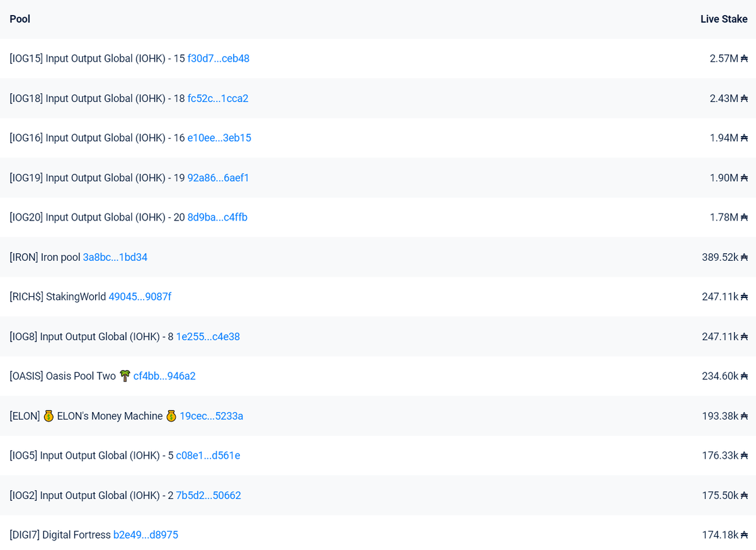
Task: Click the palm tree emoji in Oasis row
Action: pos(125,376)
